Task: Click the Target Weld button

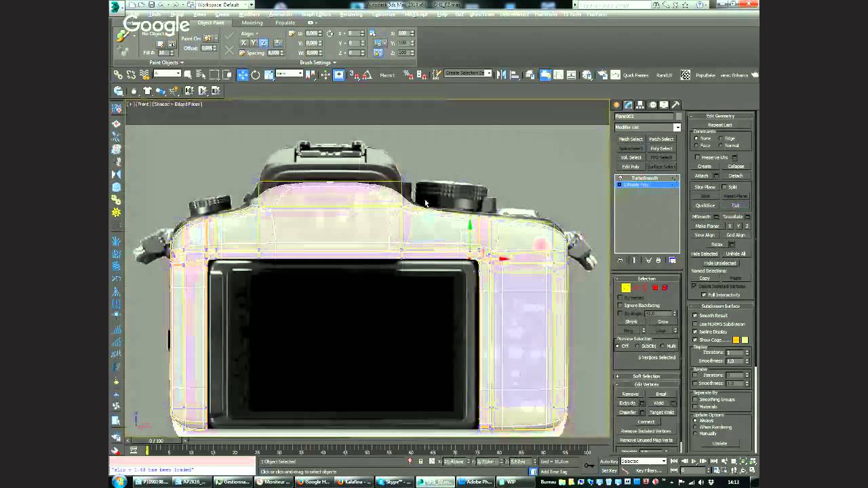Action: (x=662, y=412)
